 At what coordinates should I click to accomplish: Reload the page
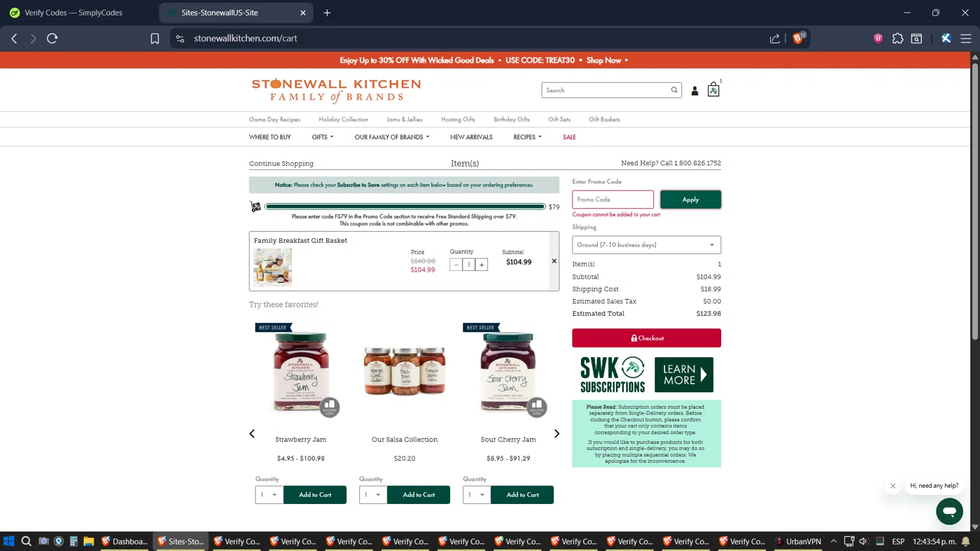(52, 39)
